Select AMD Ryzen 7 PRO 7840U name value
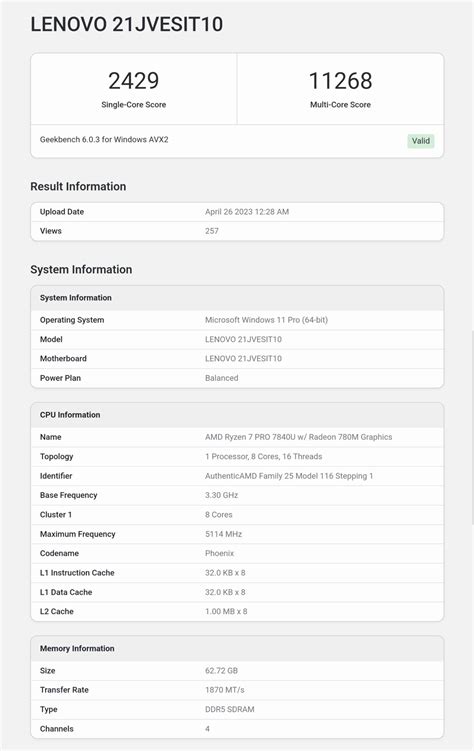The image size is (474, 751). tap(298, 437)
